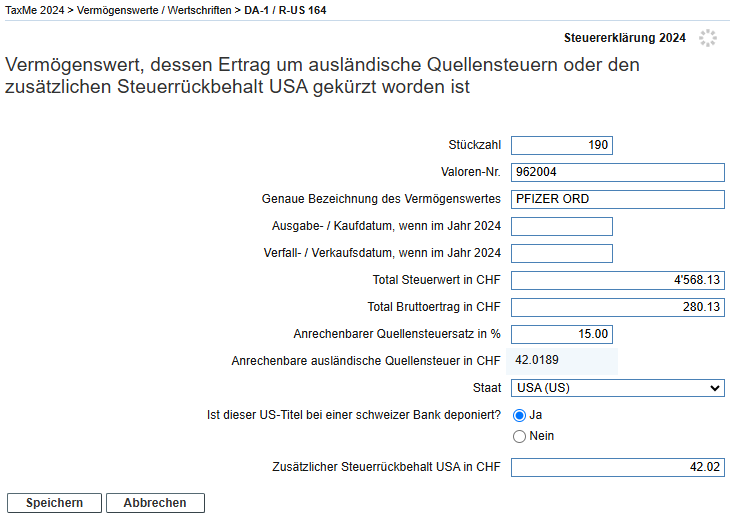The width and height of the screenshot is (732, 522).
Task: Select the Ja radio button
Action: [519, 415]
